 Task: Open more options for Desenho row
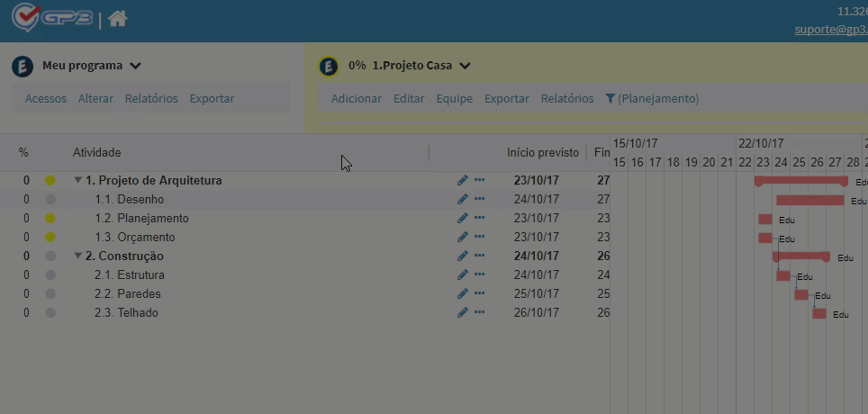click(479, 199)
